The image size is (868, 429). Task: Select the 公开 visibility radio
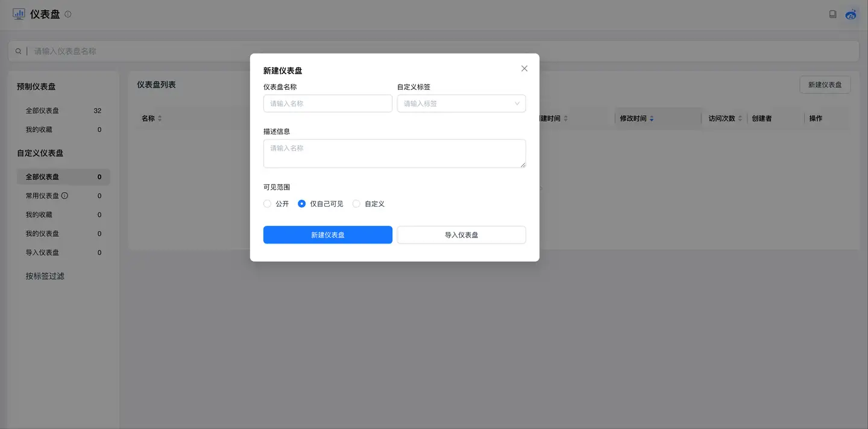coord(268,204)
